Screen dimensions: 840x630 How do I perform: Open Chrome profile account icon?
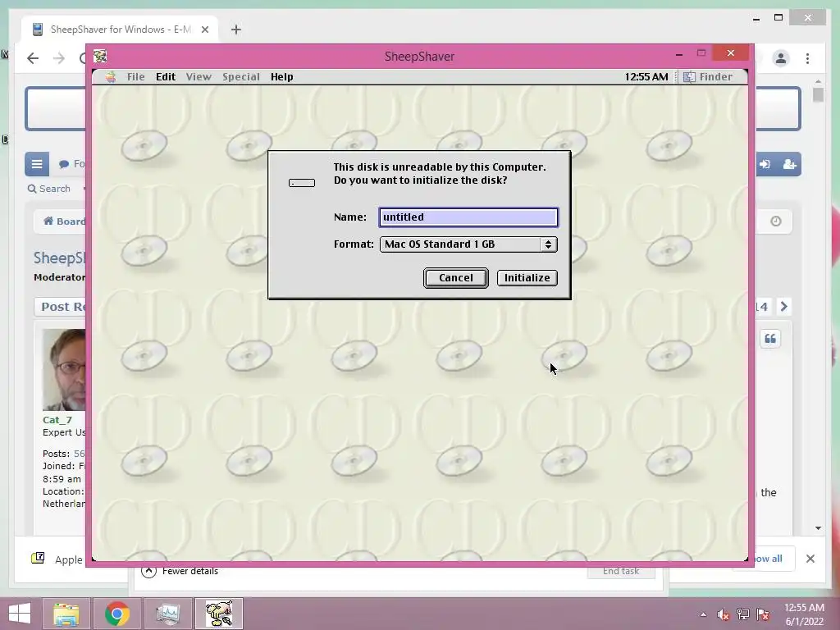point(781,58)
